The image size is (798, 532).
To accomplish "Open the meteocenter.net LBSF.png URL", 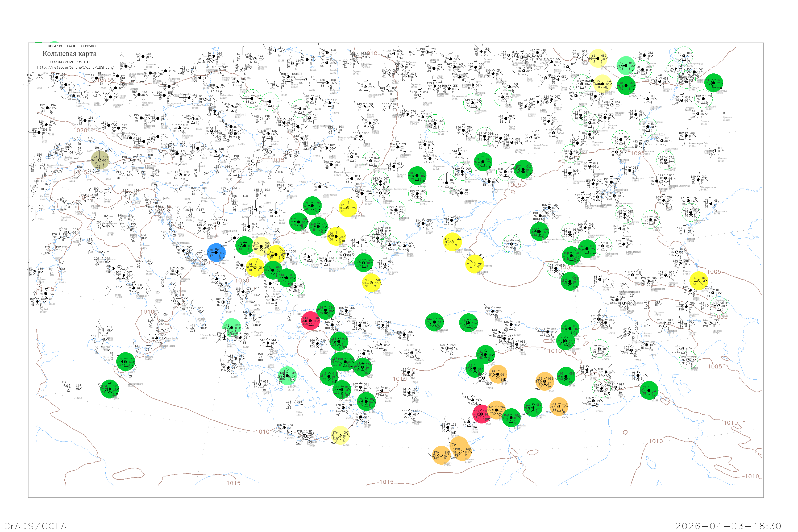I will click(75, 68).
